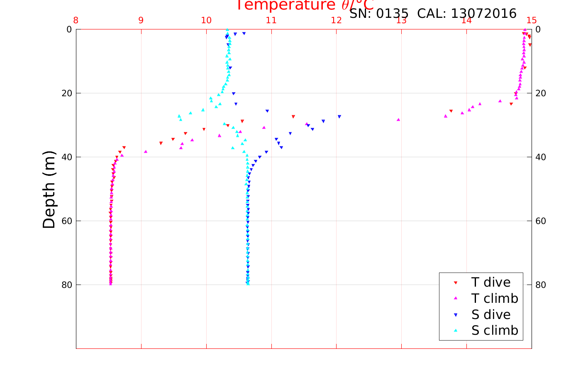The height and width of the screenshot is (392, 588).
Task: Click top axis tick label 12
Action: pyautogui.click(x=337, y=20)
